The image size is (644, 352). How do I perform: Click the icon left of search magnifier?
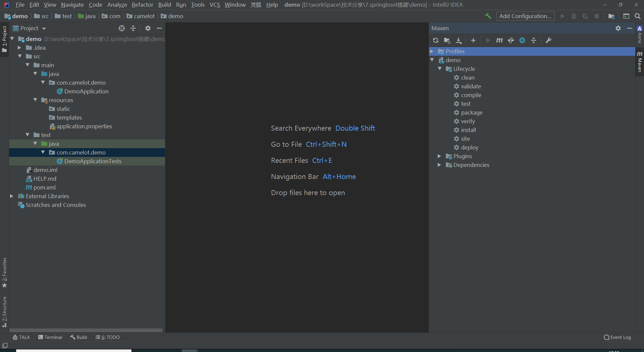[626, 16]
